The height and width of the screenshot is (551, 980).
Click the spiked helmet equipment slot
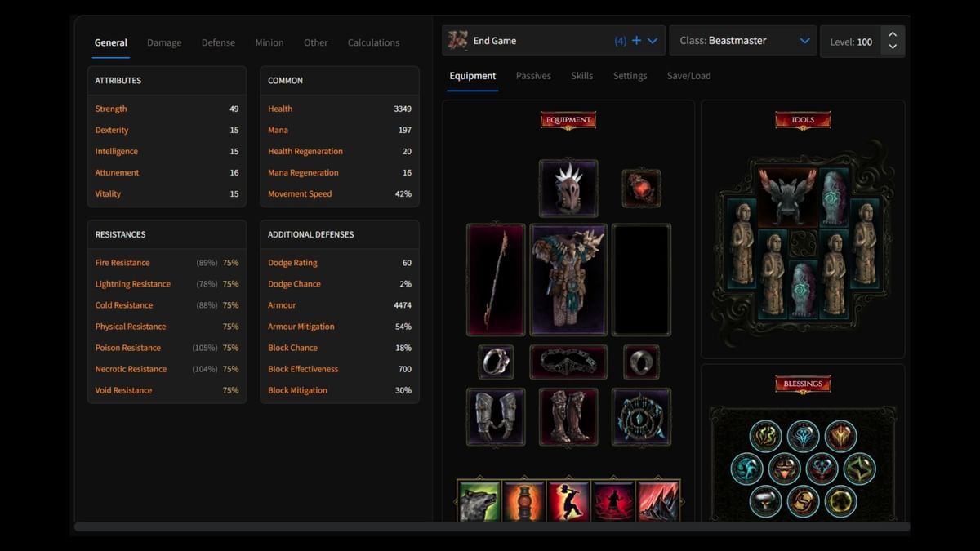tap(568, 188)
